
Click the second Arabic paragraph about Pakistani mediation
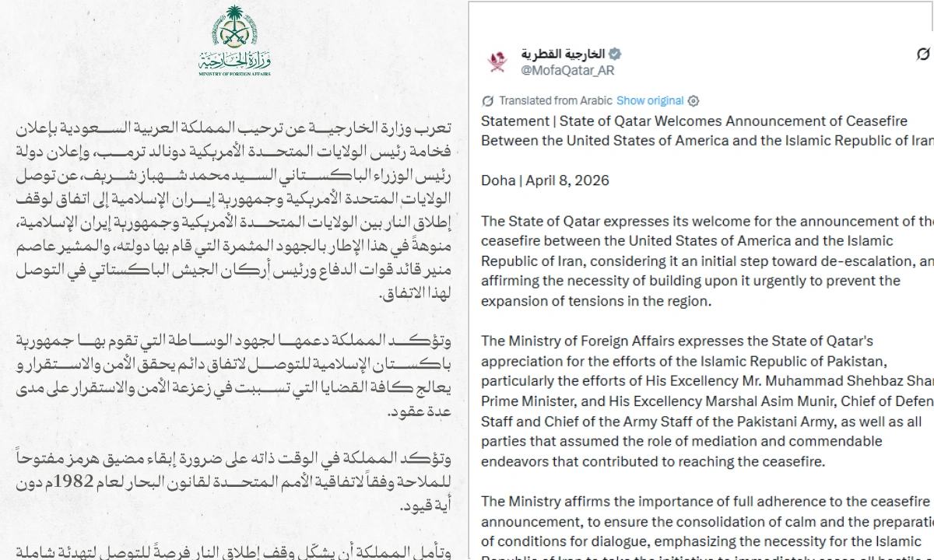click(234, 376)
